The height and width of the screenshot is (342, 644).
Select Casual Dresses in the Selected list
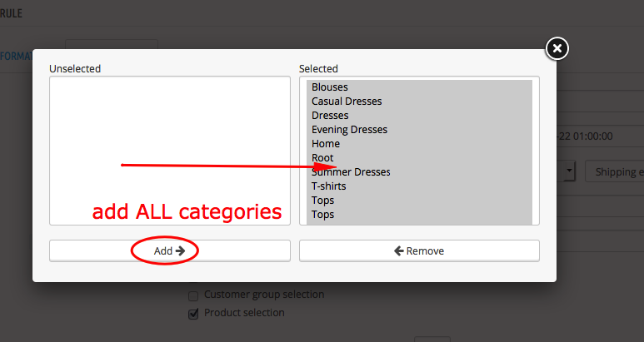tap(347, 102)
